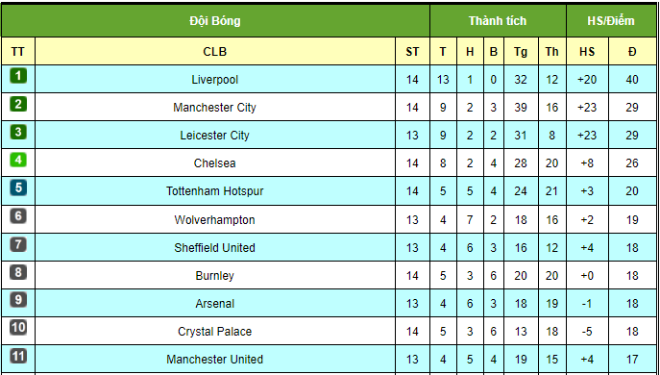This screenshot has width=660, height=375.
Task: Click the CLB column header
Action: pos(215,51)
